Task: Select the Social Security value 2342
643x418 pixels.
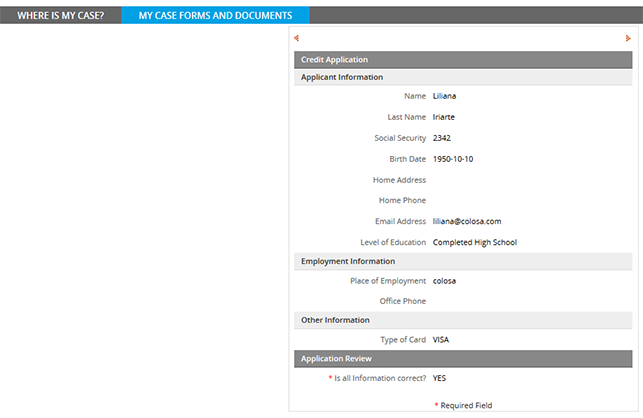Action: [442, 138]
